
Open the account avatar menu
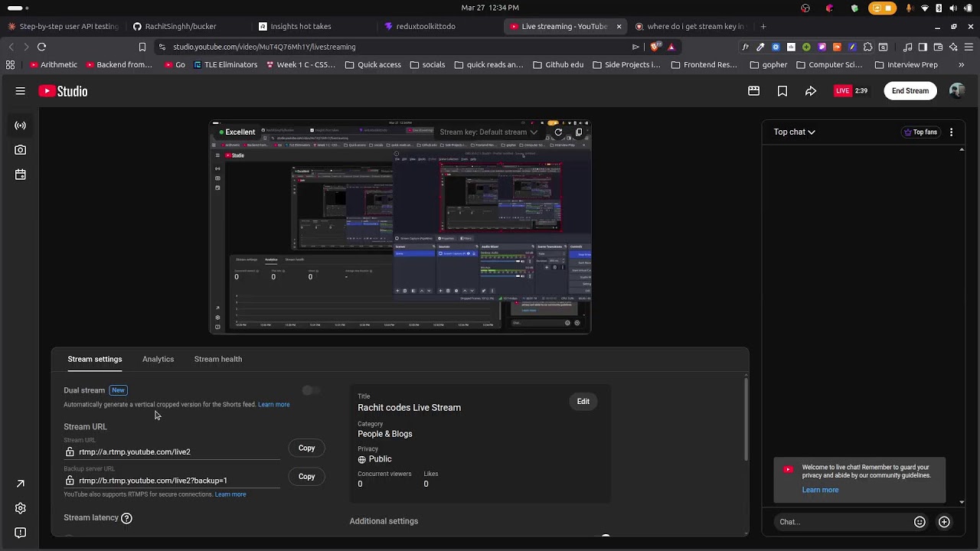(956, 91)
